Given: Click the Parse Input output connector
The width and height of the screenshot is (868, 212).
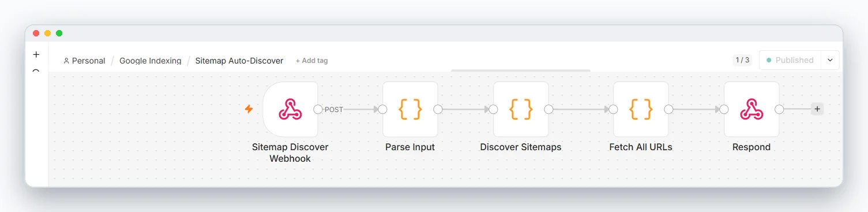Looking at the screenshot, I should tap(438, 109).
